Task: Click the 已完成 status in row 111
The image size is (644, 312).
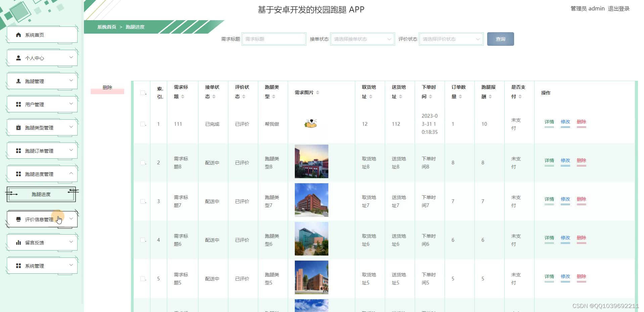Action: pos(212,124)
